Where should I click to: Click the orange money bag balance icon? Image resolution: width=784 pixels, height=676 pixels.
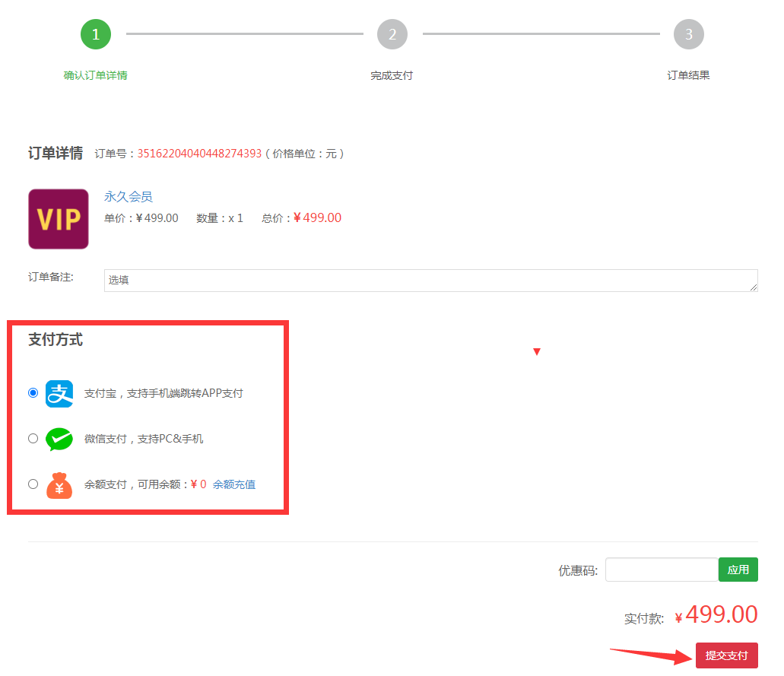(59, 485)
